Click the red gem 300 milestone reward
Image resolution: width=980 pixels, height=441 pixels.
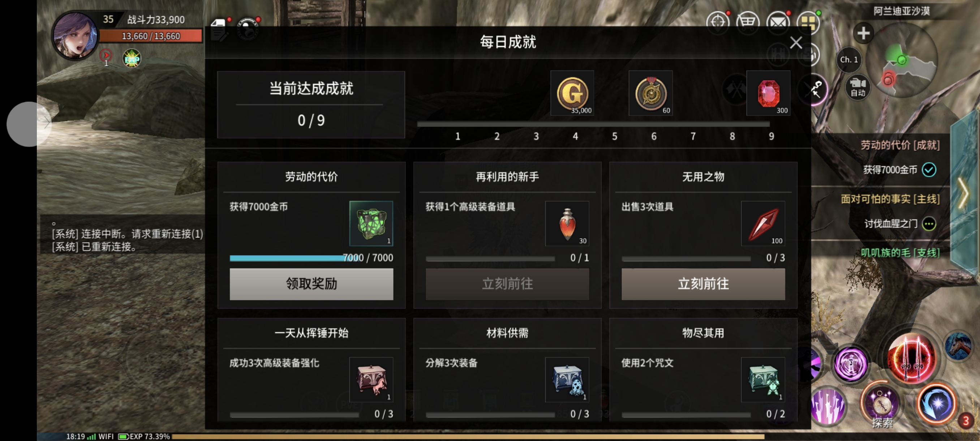(768, 93)
